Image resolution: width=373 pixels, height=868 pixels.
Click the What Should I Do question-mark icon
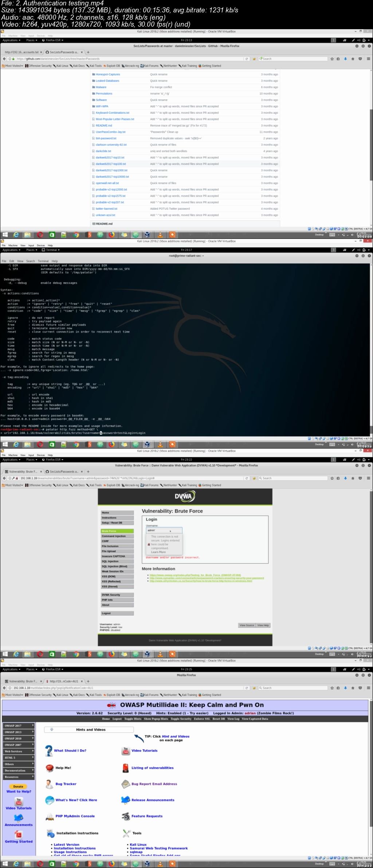tap(48, 751)
